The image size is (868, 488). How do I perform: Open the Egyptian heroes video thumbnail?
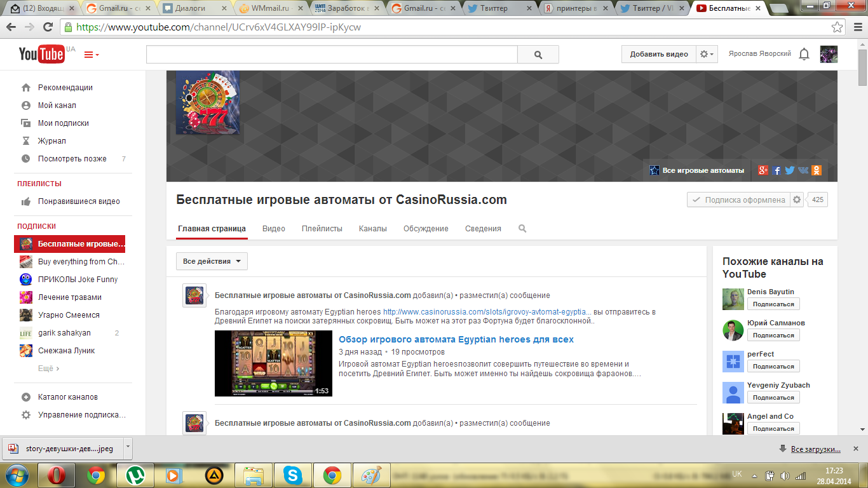[273, 363]
